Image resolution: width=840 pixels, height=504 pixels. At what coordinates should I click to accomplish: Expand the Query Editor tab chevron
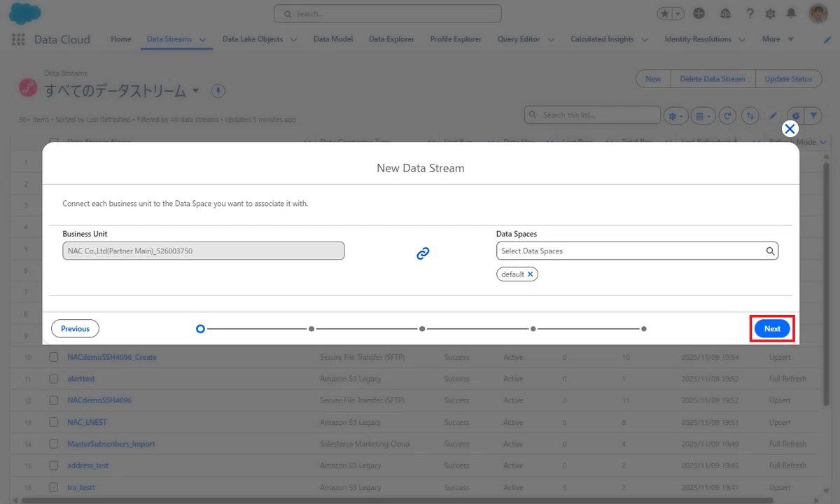551,40
